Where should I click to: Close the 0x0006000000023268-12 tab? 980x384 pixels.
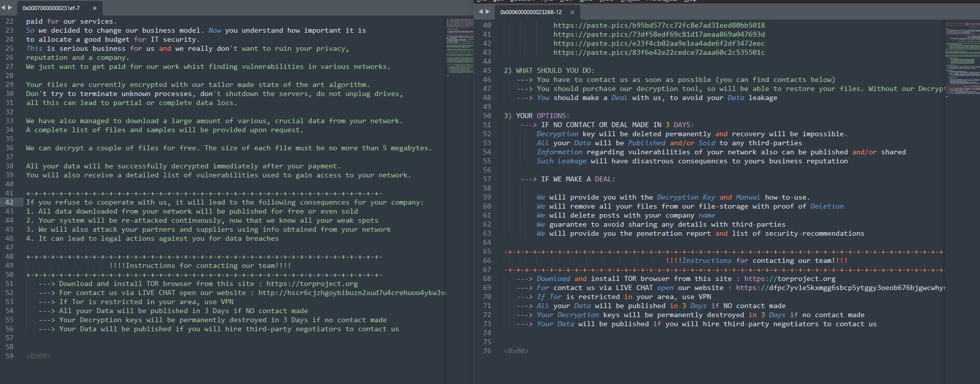click(572, 12)
